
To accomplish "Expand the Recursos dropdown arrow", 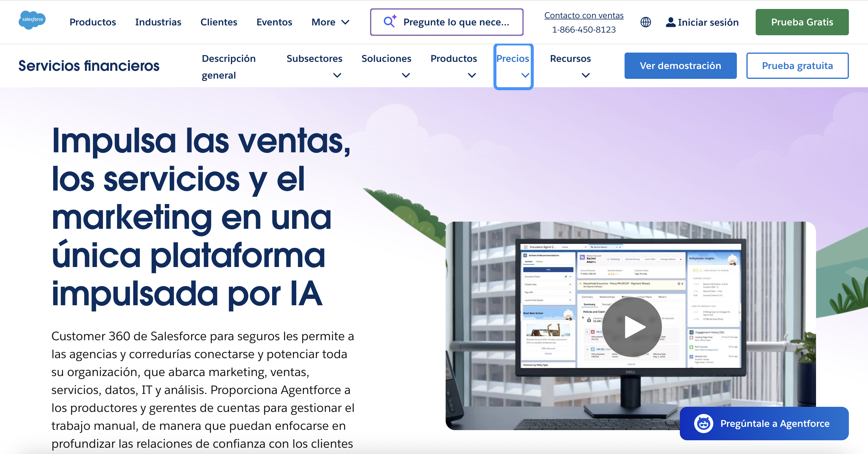I will click(x=586, y=75).
